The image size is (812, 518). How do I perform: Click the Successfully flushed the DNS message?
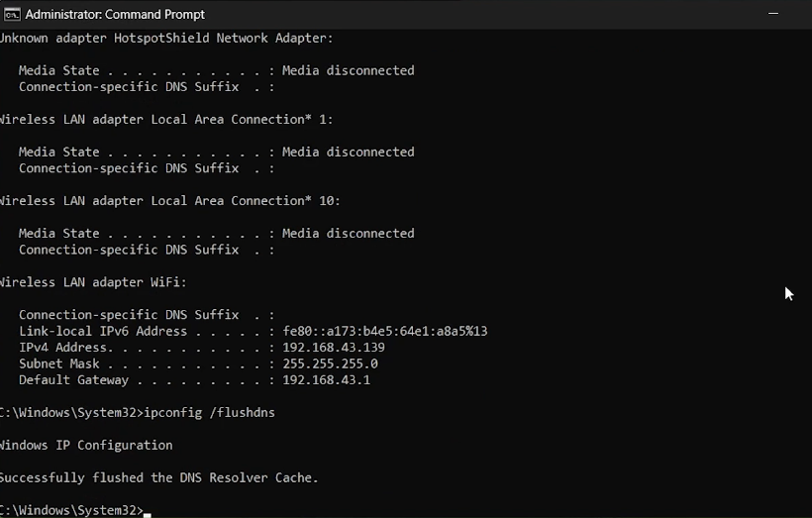158,477
